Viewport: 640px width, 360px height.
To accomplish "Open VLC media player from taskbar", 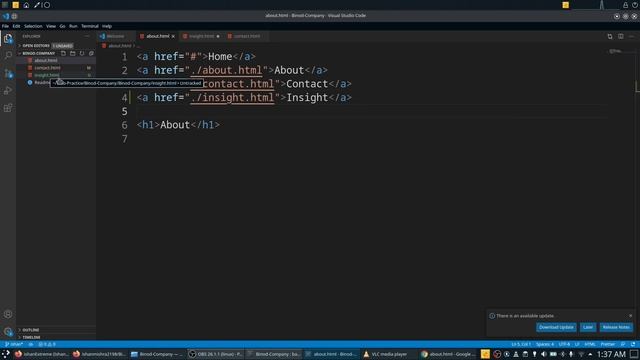I will click(385, 354).
